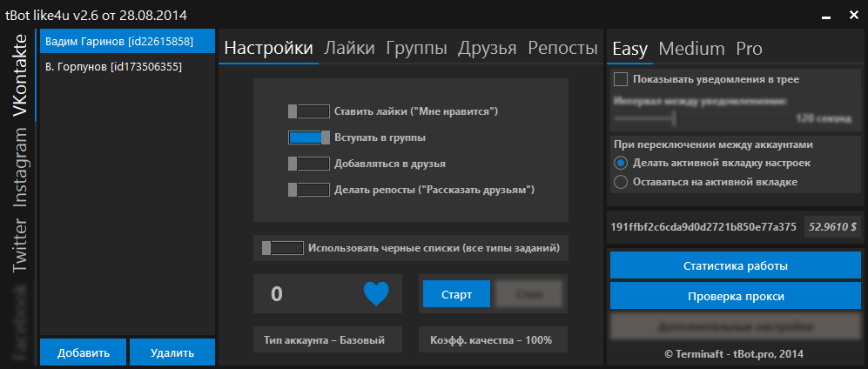Open Статистика работы
Viewport: 868px width, 369px height.
[736, 265]
